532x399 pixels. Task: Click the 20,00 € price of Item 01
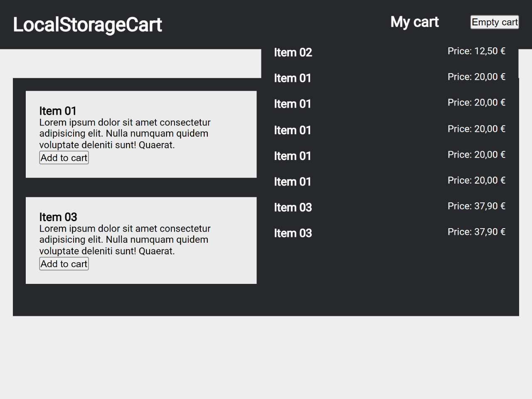tap(476, 76)
